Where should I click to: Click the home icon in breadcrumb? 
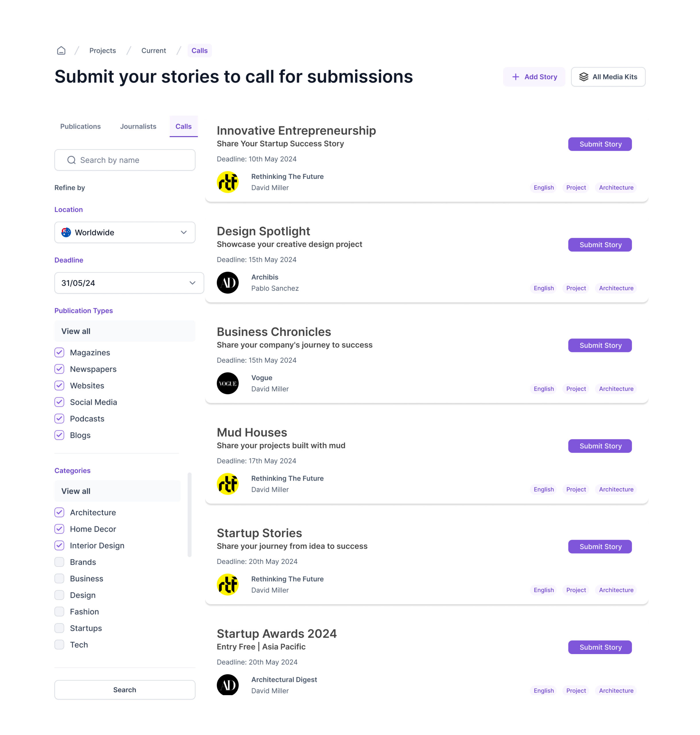(x=61, y=50)
